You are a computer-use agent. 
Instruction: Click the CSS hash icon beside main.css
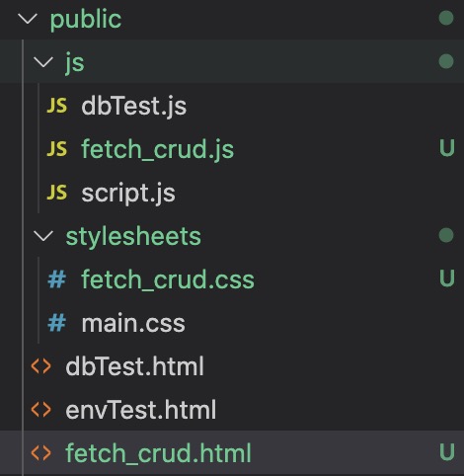pyautogui.click(x=56, y=323)
